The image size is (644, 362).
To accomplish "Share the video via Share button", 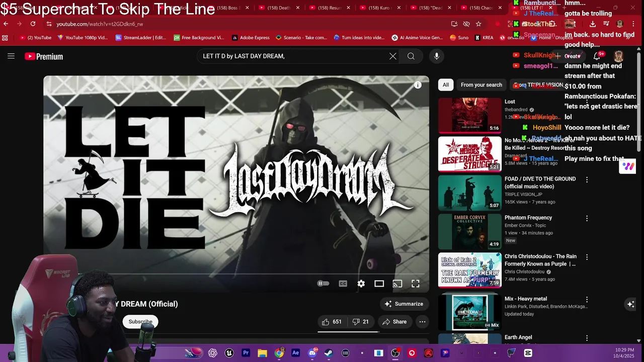I will (x=394, y=322).
